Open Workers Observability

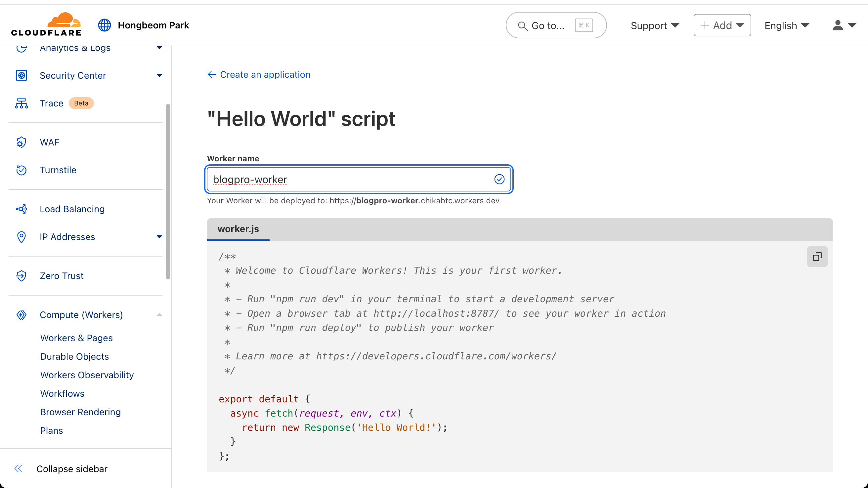point(87,375)
